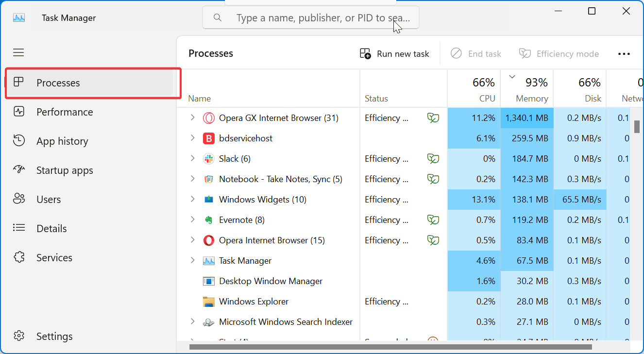Open Task Manager Settings gear
The width and height of the screenshot is (644, 354).
click(x=18, y=336)
